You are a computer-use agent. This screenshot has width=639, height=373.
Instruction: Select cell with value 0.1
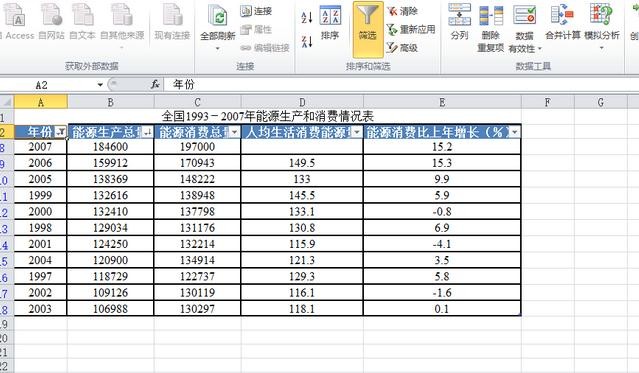[442, 309]
